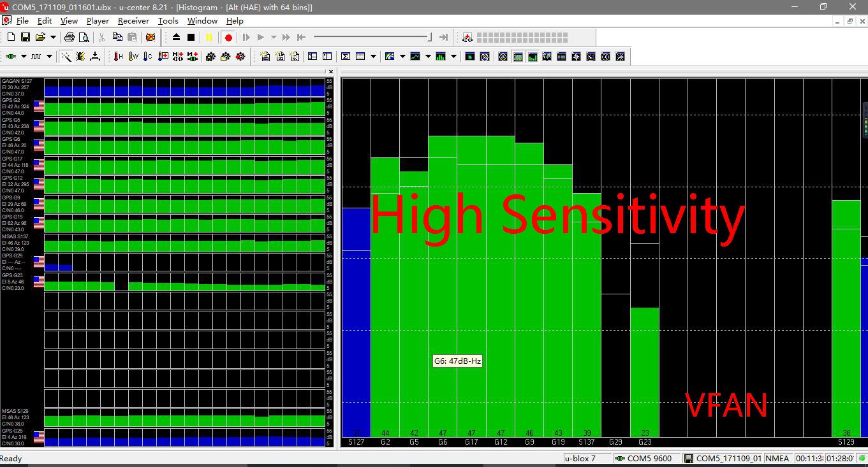
Task: Toggle the yellow Pause button
Action: coord(209,38)
